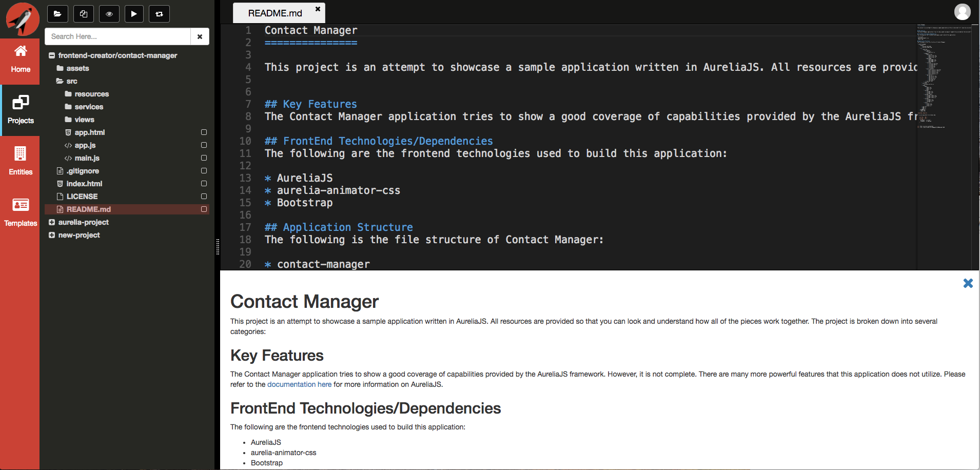Check the box next to index.html
Screen dimensions: 980x470
pos(204,184)
